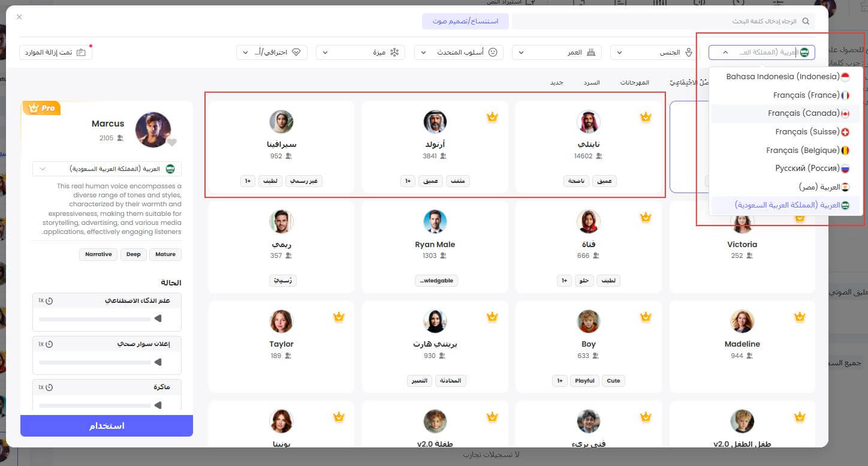Open استنساخ/تصميم صوت

coord(465,21)
